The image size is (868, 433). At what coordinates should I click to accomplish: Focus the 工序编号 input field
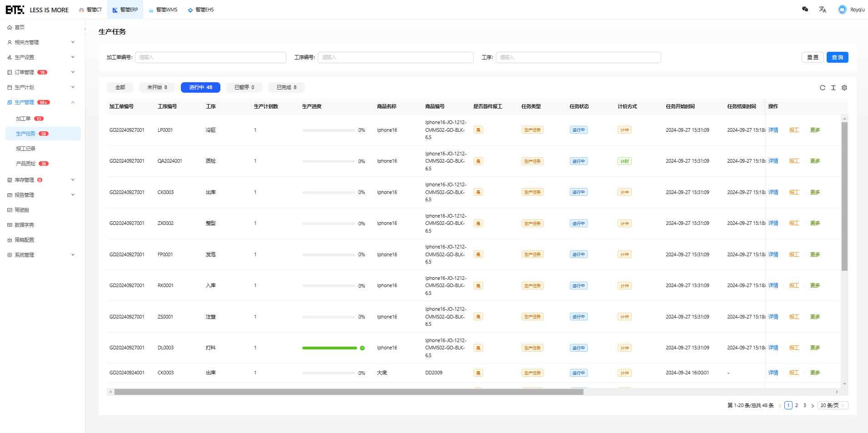[395, 57]
